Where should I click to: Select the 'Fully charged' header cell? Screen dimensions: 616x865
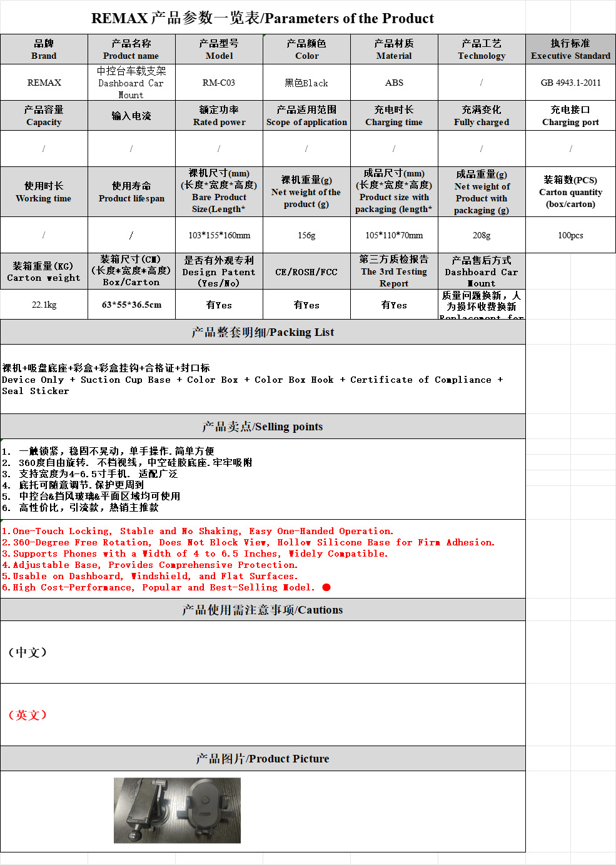tap(482, 116)
